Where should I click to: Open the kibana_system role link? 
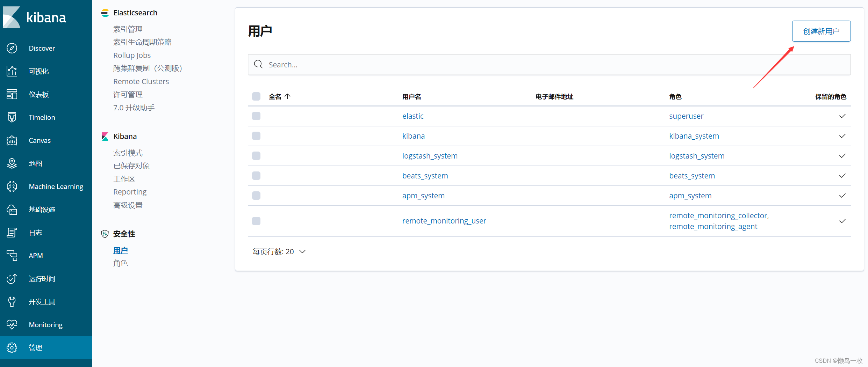(x=694, y=136)
